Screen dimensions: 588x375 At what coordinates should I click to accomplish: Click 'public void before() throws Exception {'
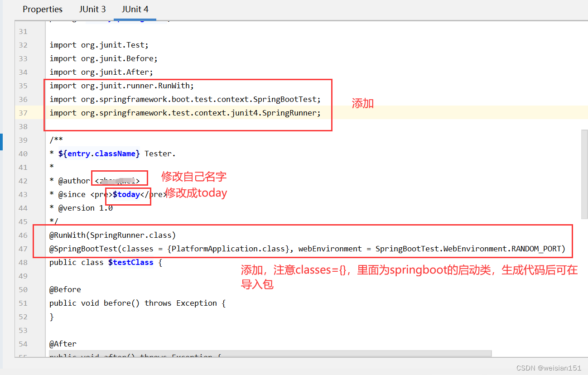[138, 303]
